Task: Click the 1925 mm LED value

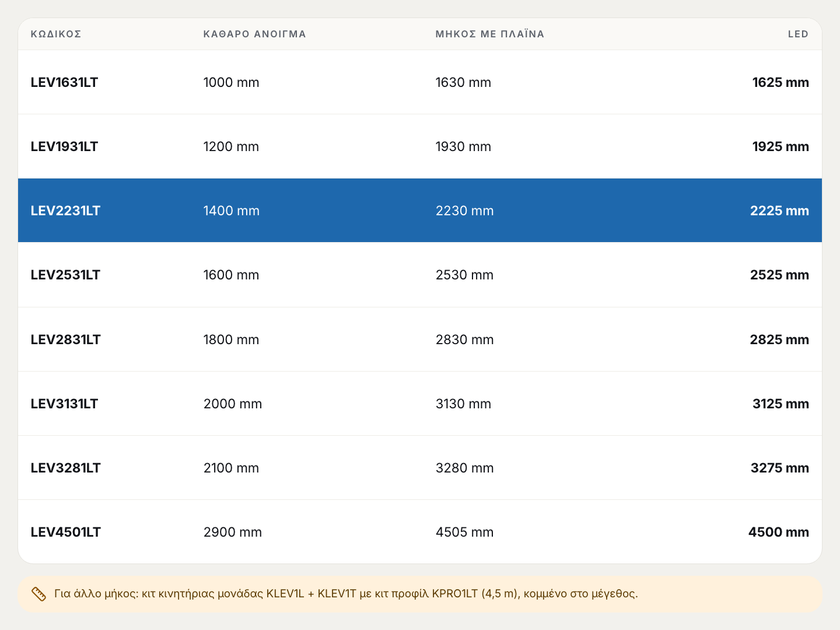Action: pos(780,146)
